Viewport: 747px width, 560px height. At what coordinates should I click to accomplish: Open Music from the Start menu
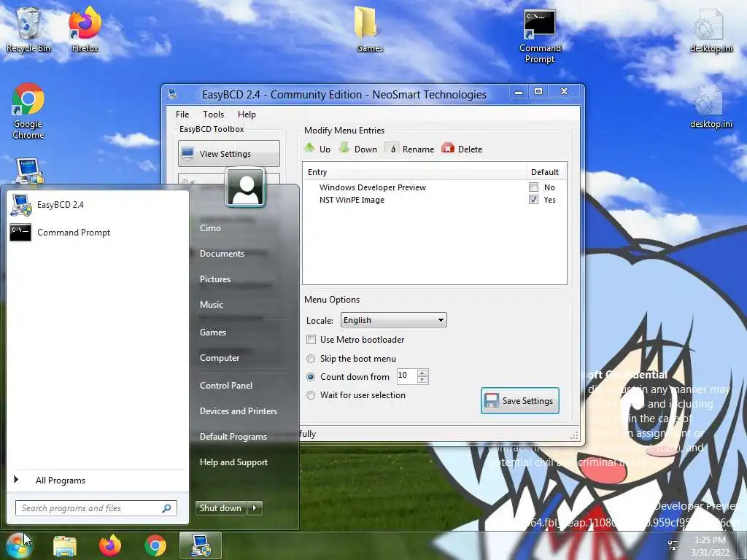pos(211,305)
